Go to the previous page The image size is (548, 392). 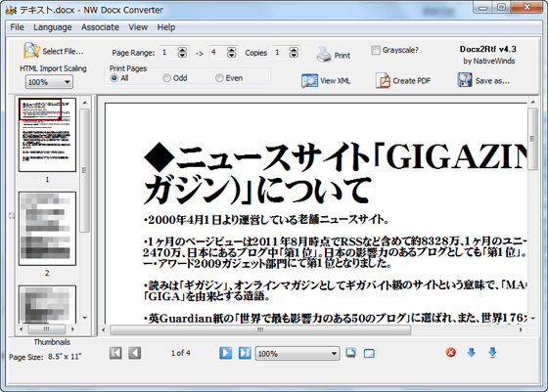click(x=135, y=353)
